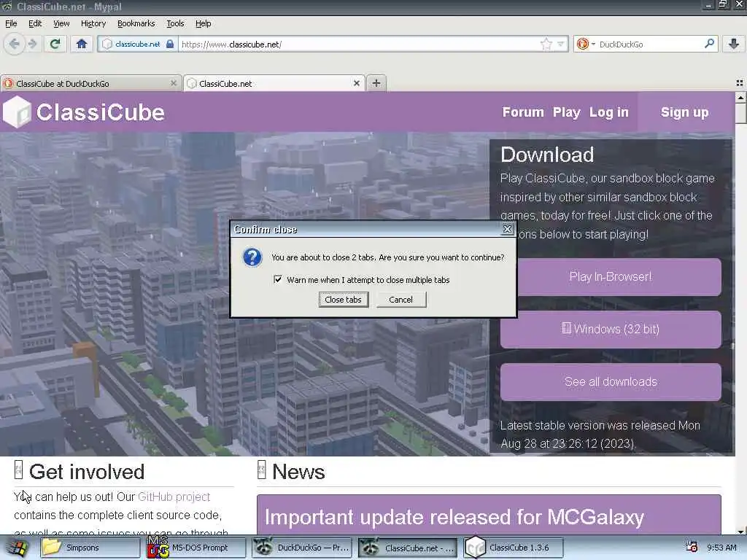The width and height of the screenshot is (747, 560).
Task: Open the Forum link
Action: [523, 112]
